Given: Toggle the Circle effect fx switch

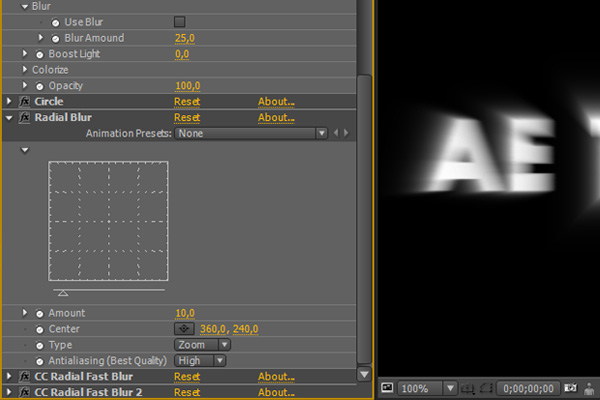Looking at the screenshot, I should tap(24, 101).
